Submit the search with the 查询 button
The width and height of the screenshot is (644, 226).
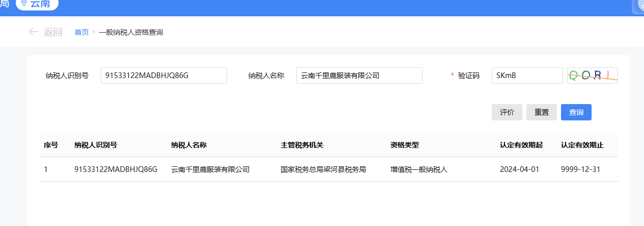coord(576,112)
